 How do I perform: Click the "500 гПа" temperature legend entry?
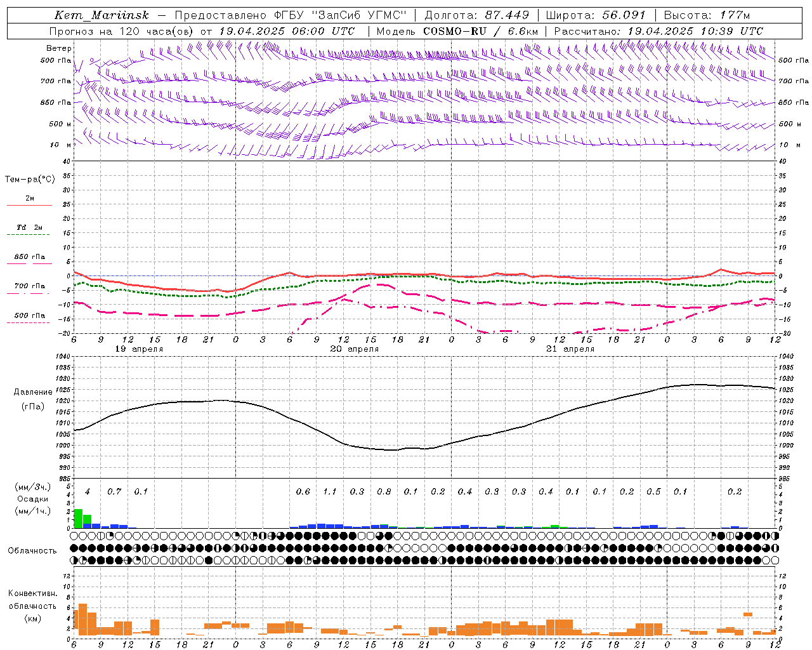point(30,315)
